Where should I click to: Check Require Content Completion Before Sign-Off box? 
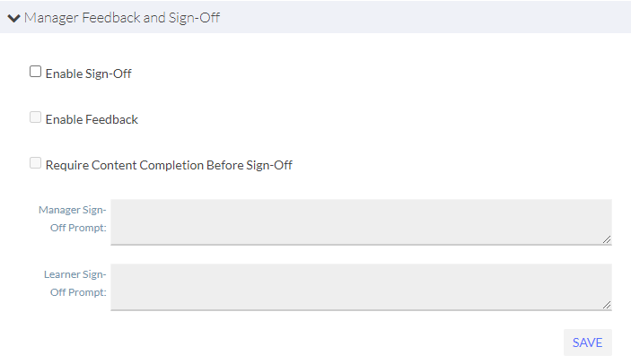click(36, 163)
